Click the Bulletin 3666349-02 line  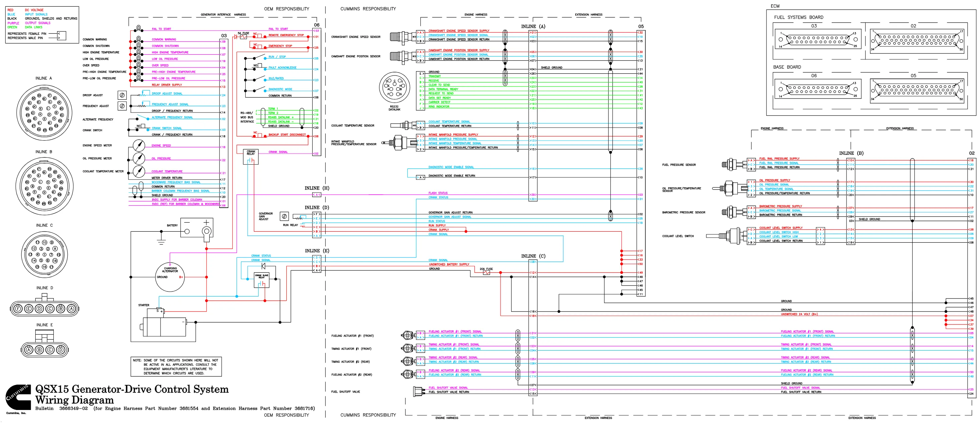pyautogui.click(x=175, y=409)
